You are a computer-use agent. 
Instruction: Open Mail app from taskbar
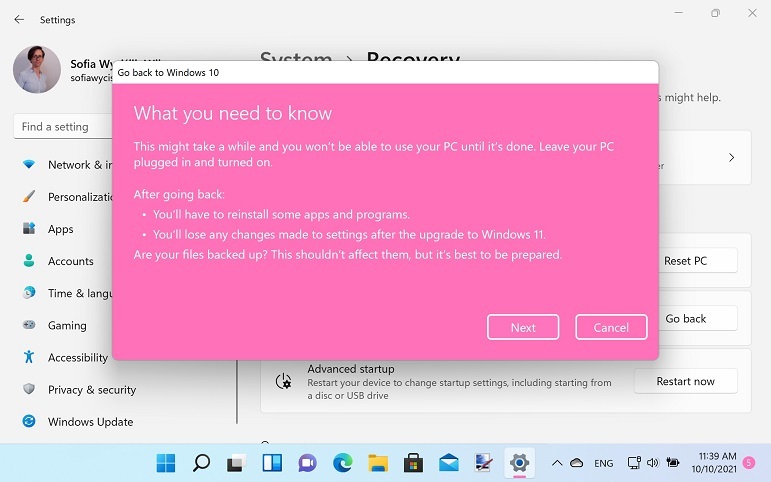point(449,463)
